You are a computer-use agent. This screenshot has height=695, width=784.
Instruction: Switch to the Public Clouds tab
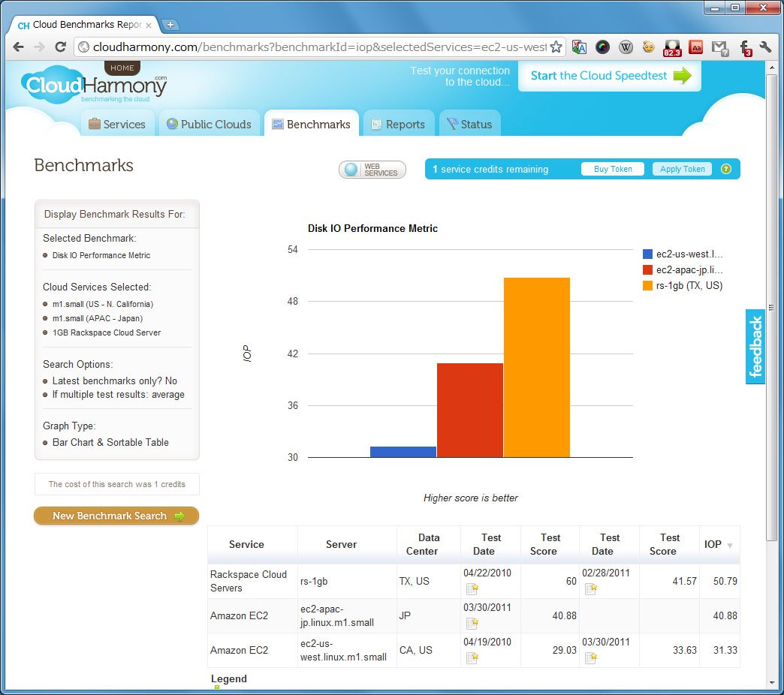[x=209, y=124]
